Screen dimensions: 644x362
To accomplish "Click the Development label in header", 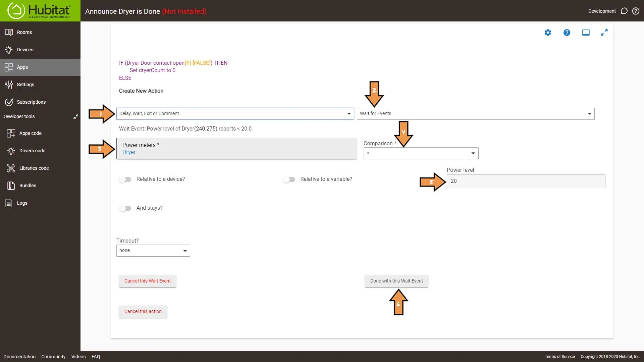I will (602, 11).
